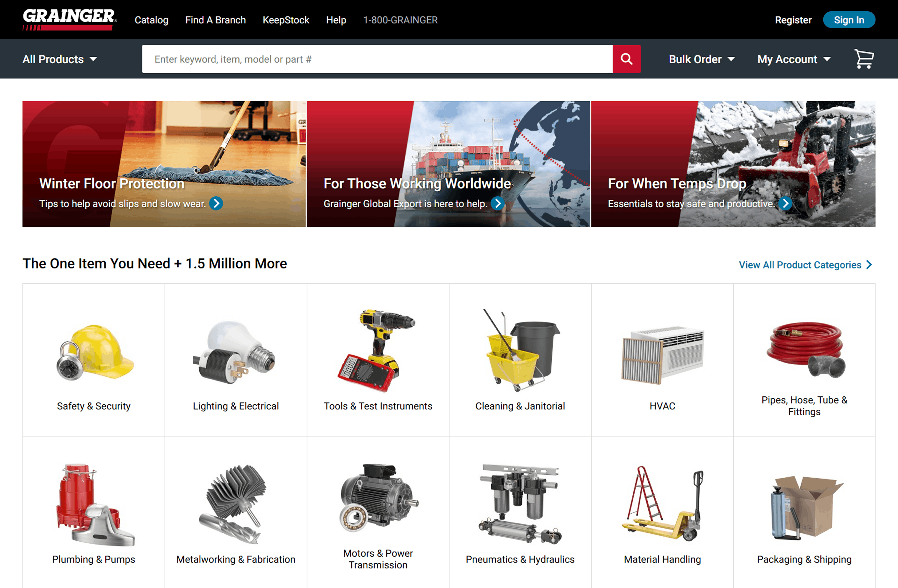Image resolution: width=898 pixels, height=588 pixels.
Task: Click the search magnifying glass icon
Action: tap(626, 59)
